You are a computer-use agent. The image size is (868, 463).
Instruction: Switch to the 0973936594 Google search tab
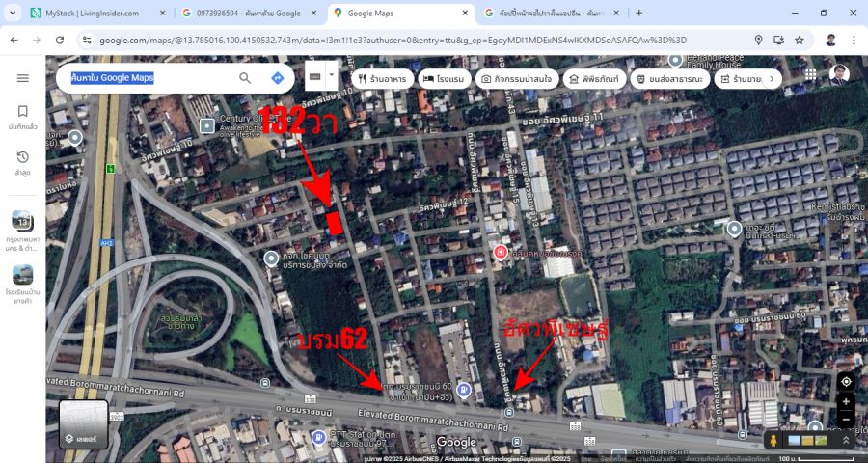pyautogui.click(x=241, y=14)
